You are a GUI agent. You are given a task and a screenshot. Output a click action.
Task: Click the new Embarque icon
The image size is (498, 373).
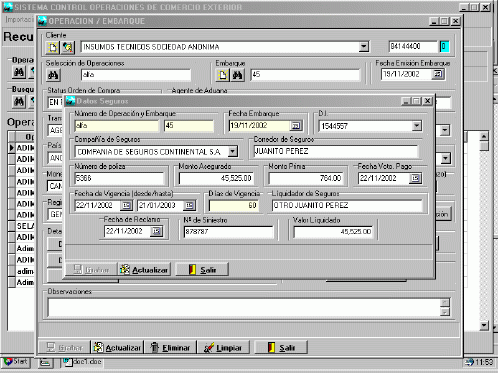click(223, 75)
